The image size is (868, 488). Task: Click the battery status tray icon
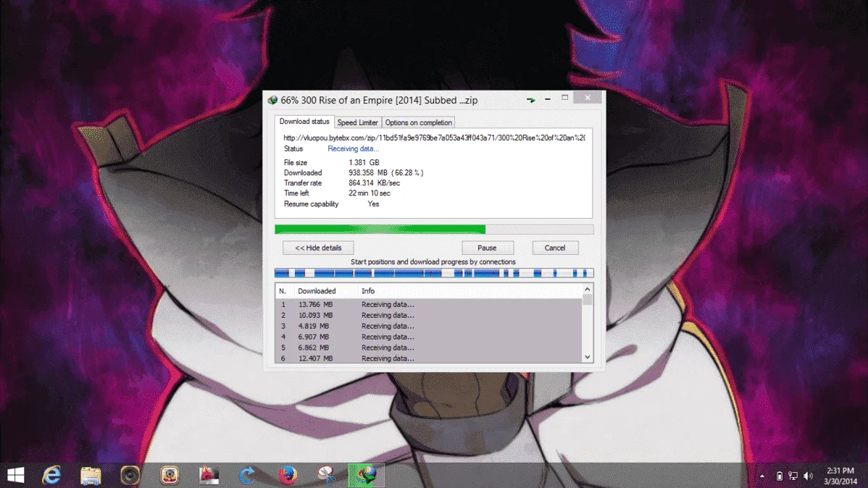tap(779, 476)
